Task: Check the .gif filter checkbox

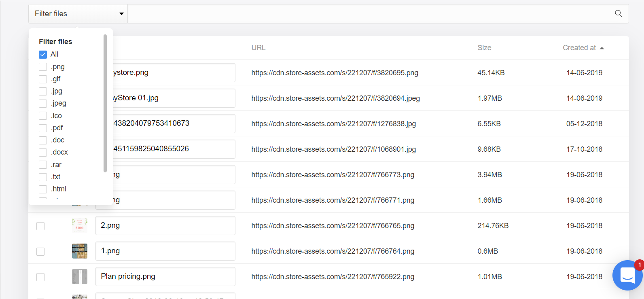Action: [x=43, y=79]
